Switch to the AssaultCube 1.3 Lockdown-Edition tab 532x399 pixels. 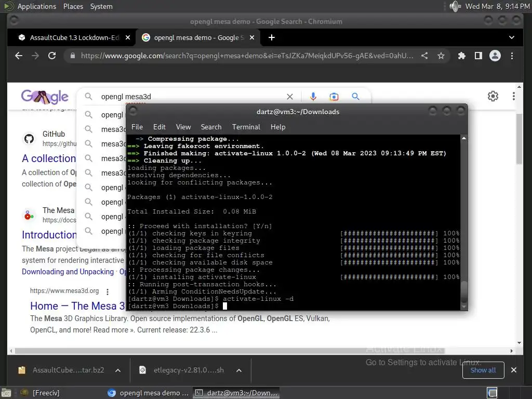point(70,37)
